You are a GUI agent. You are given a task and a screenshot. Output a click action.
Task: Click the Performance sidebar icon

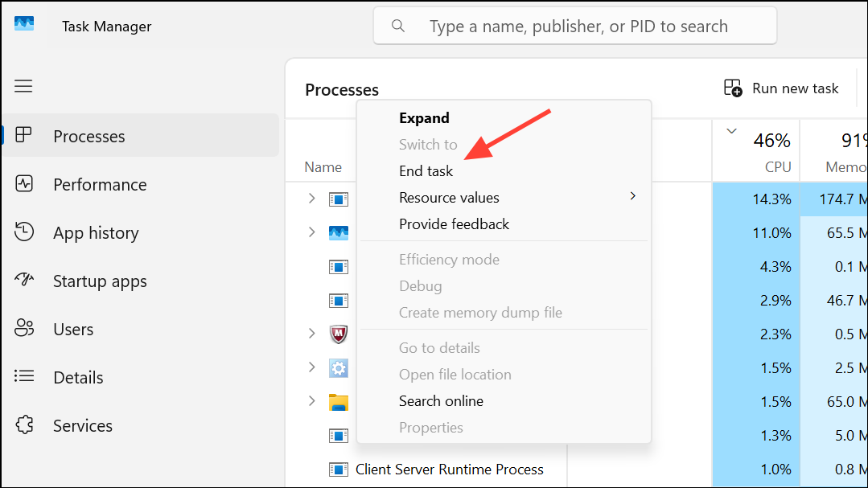tap(24, 183)
